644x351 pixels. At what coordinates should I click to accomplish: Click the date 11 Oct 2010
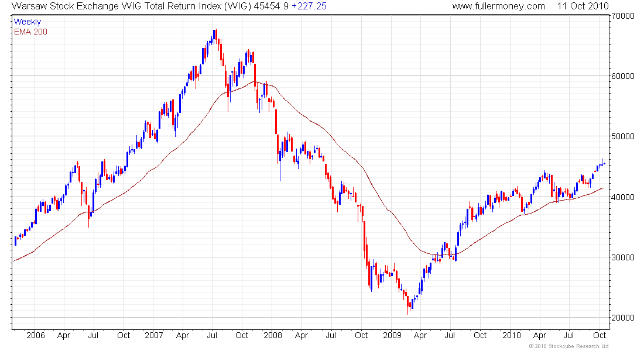[x=583, y=6]
